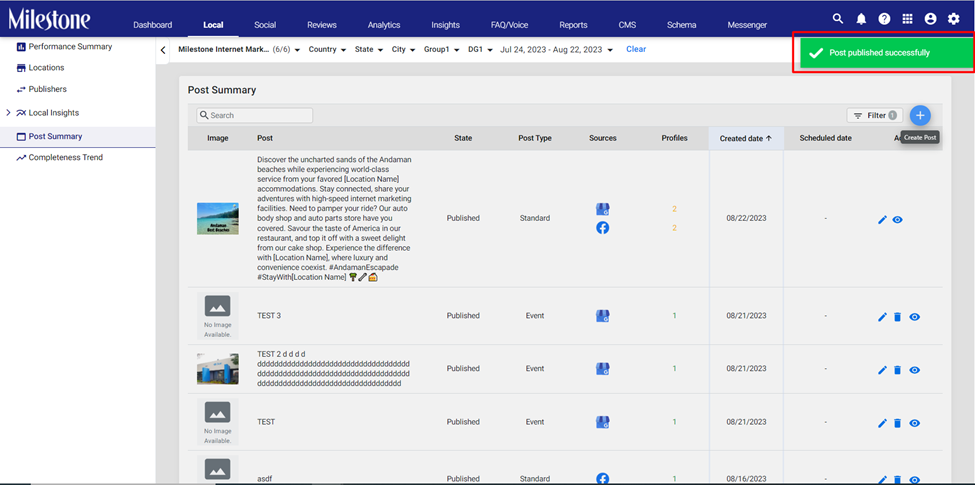Open the apps grid icon
The width and height of the screenshot is (975, 485).
[x=907, y=19]
